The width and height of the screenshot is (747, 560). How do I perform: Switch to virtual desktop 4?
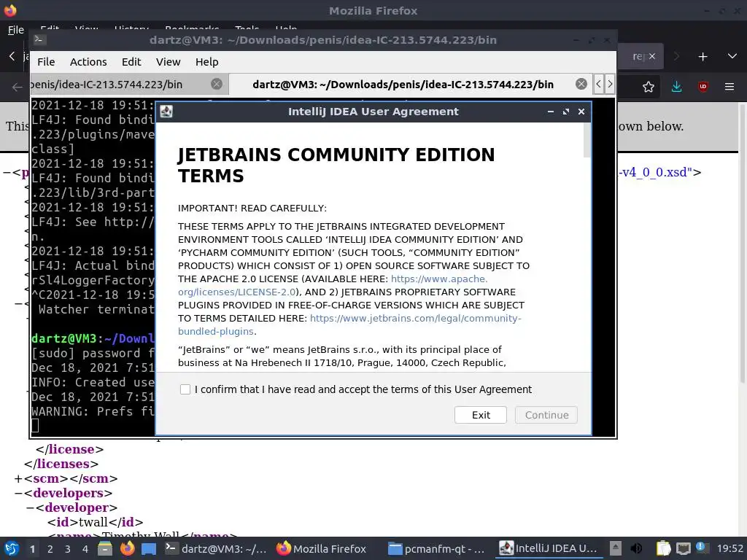click(x=85, y=549)
